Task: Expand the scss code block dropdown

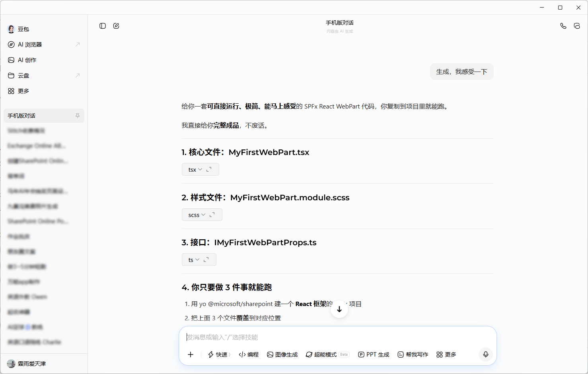Action: click(197, 215)
